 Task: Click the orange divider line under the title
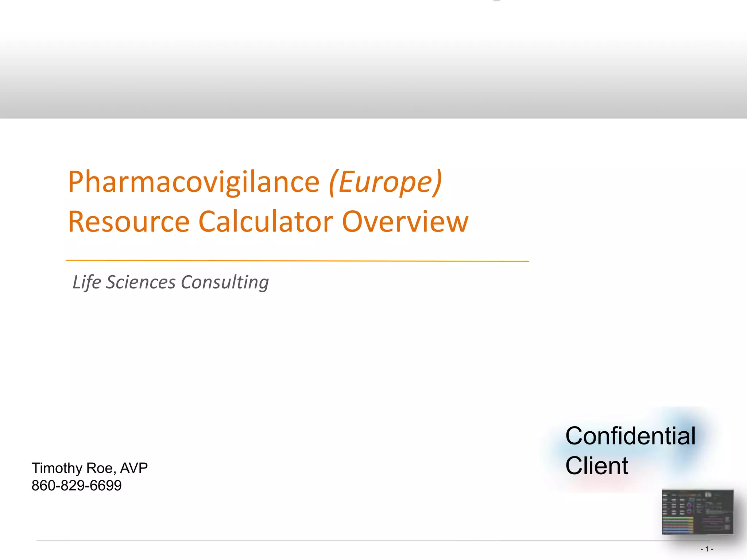[x=297, y=261]
